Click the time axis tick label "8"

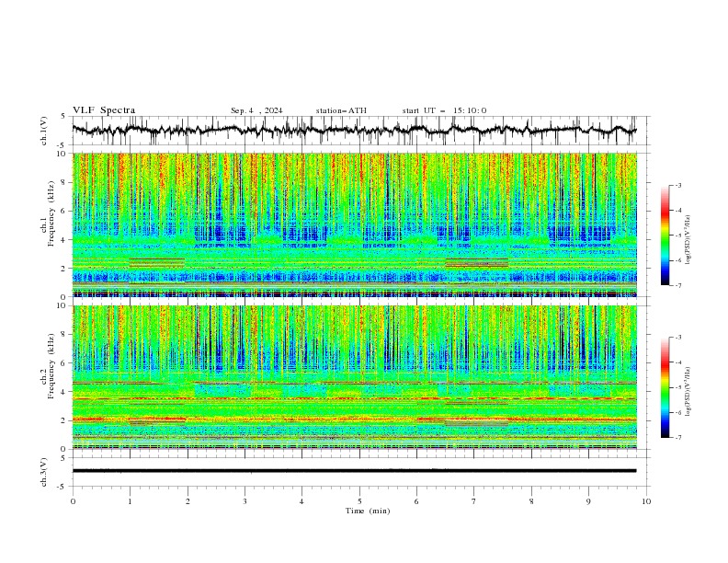click(x=531, y=501)
